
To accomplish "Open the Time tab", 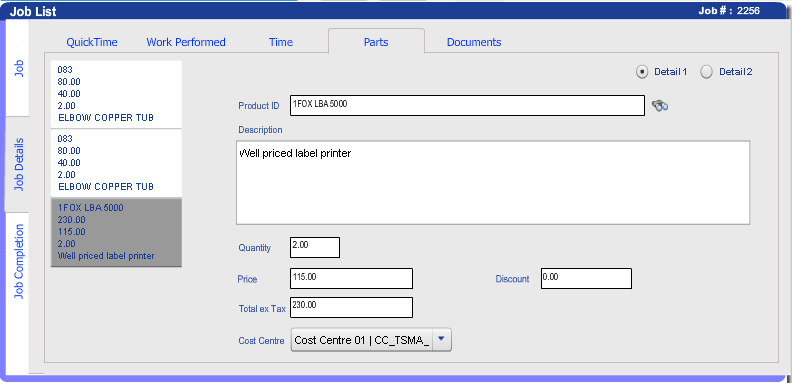I will [281, 42].
